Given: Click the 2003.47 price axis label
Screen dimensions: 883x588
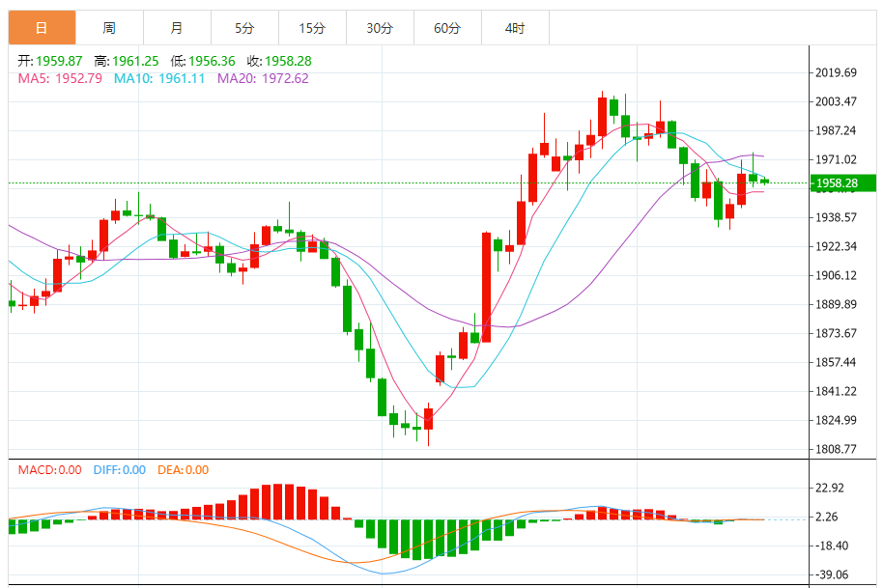Looking at the screenshot, I should [836, 101].
